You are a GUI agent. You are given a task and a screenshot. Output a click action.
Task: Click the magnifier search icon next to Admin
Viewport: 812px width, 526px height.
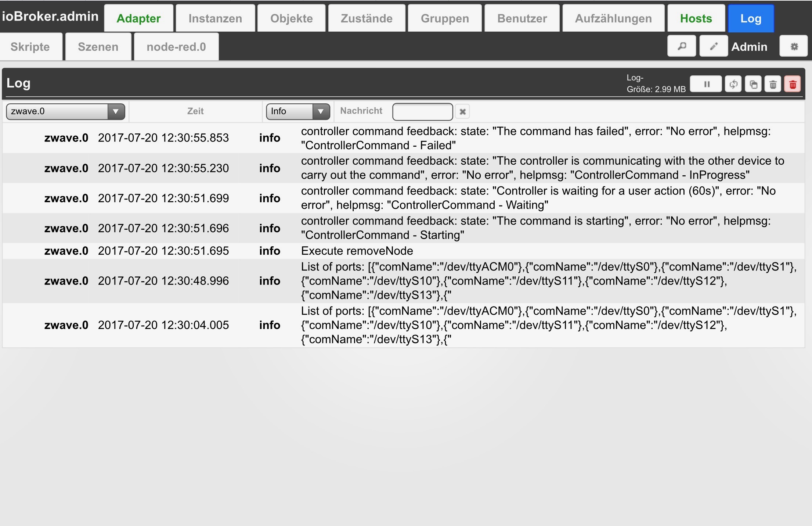coord(682,46)
